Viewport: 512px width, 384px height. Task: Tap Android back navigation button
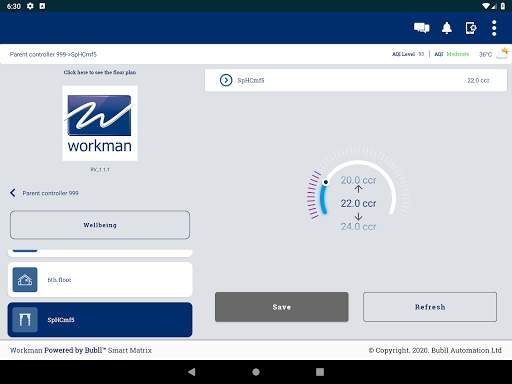click(192, 372)
